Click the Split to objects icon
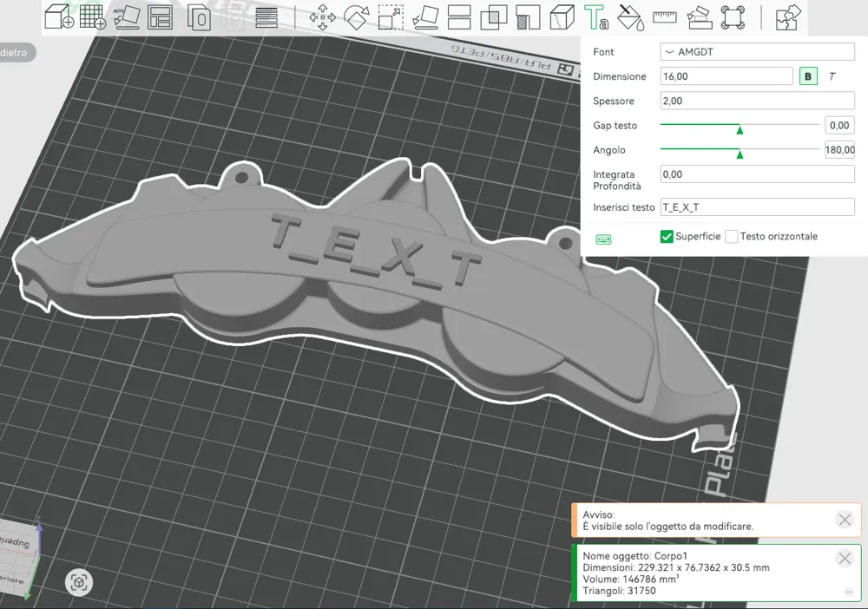 coord(200,17)
